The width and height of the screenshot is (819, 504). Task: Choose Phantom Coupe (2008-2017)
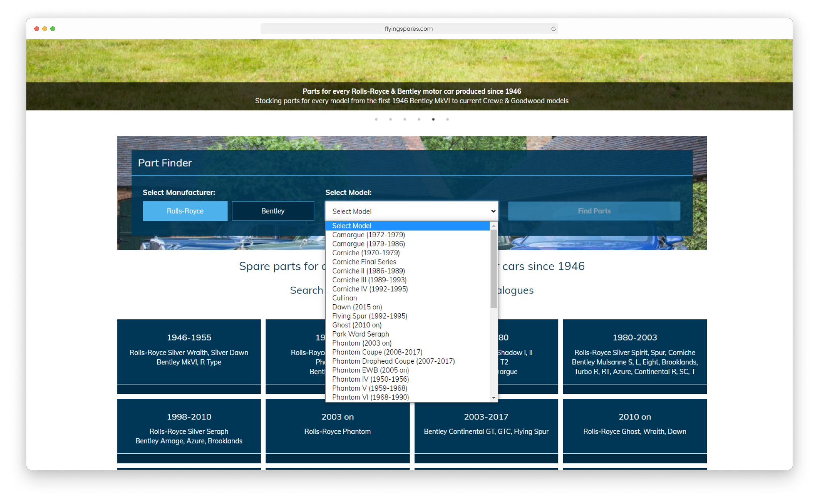408,352
